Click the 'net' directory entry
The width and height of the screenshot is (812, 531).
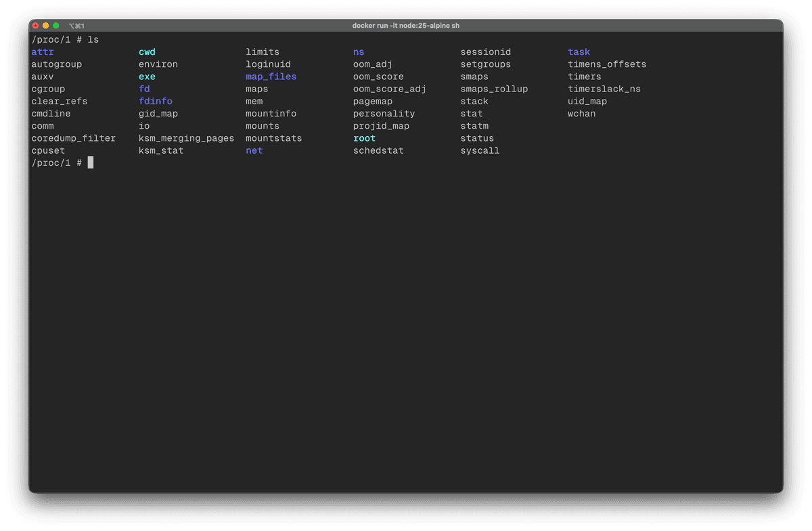click(254, 150)
